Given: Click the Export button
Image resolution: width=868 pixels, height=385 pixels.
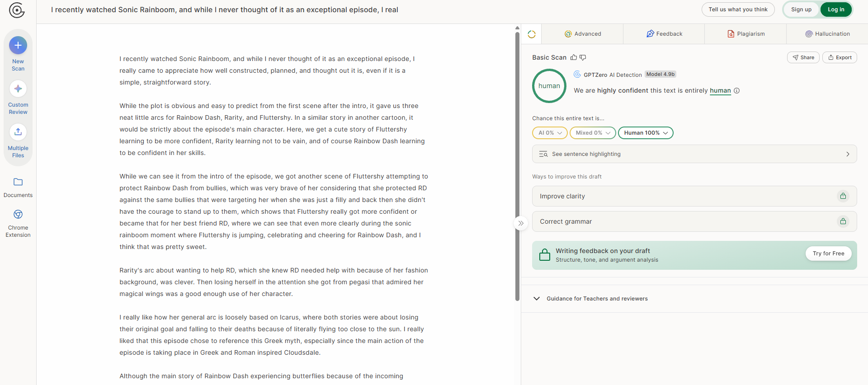Looking at the screenshot, I should pyautogui.click(x=840, y=57).
